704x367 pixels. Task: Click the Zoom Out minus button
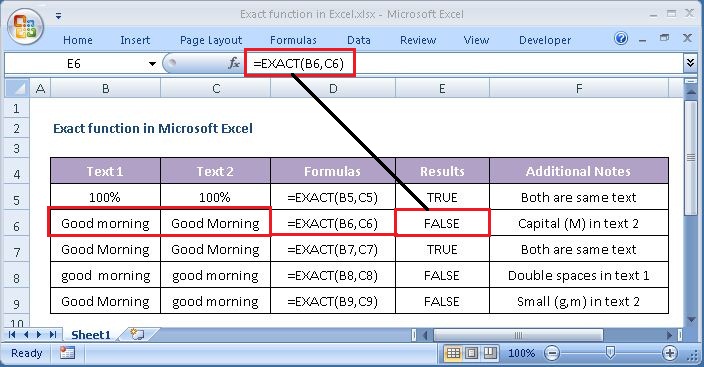[552, 354]
